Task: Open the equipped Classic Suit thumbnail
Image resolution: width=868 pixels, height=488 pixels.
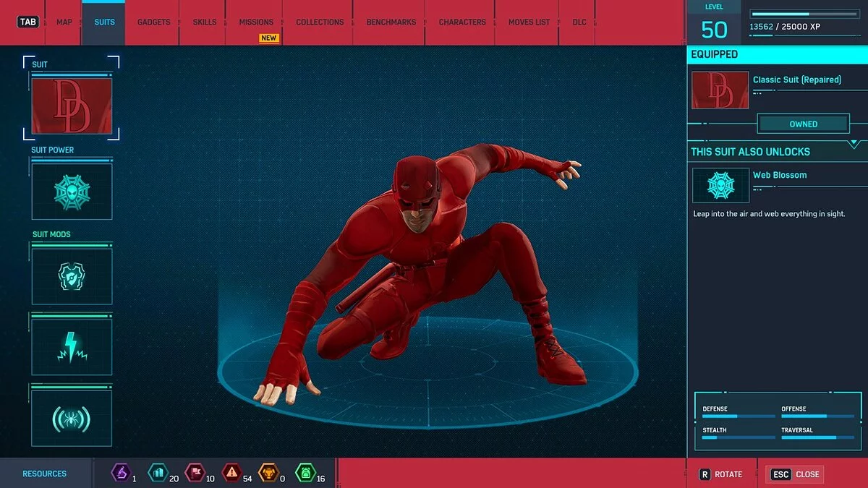Action: point(719,90)
